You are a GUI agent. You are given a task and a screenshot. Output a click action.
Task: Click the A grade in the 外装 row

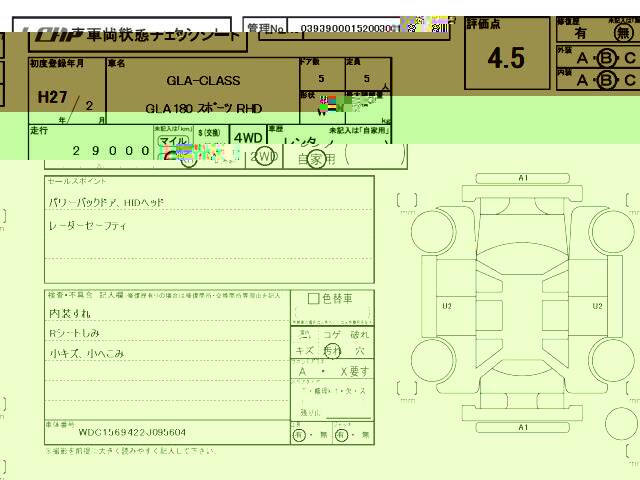coord(582,59)
